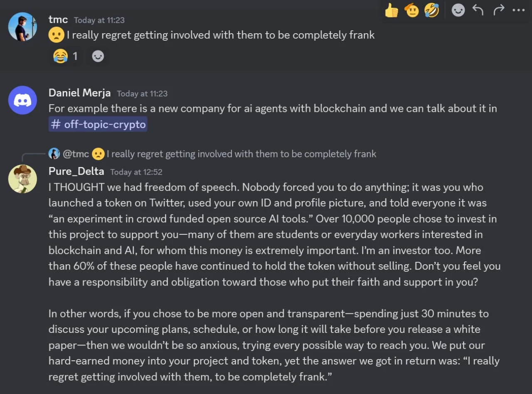Click small tmc avatar in reply preview
The width and height of the screenshot is (532, 394).
pos(54,154)
